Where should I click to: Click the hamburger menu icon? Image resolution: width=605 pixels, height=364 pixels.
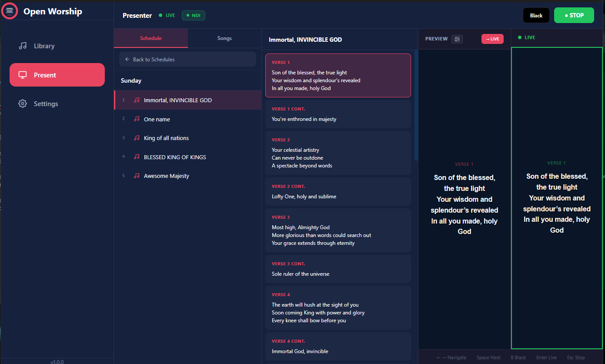[10, 10]
